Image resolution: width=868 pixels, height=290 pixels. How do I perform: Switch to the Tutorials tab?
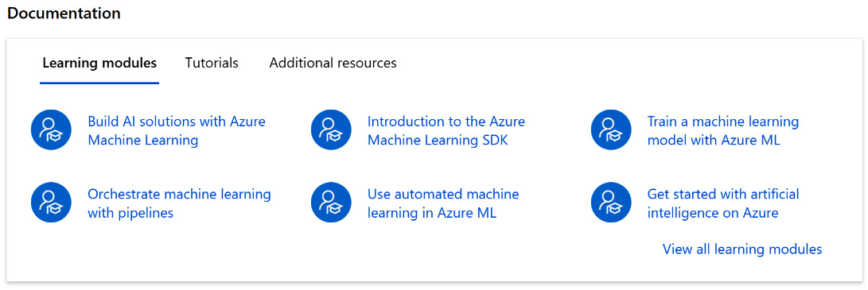tap(212, 63)
